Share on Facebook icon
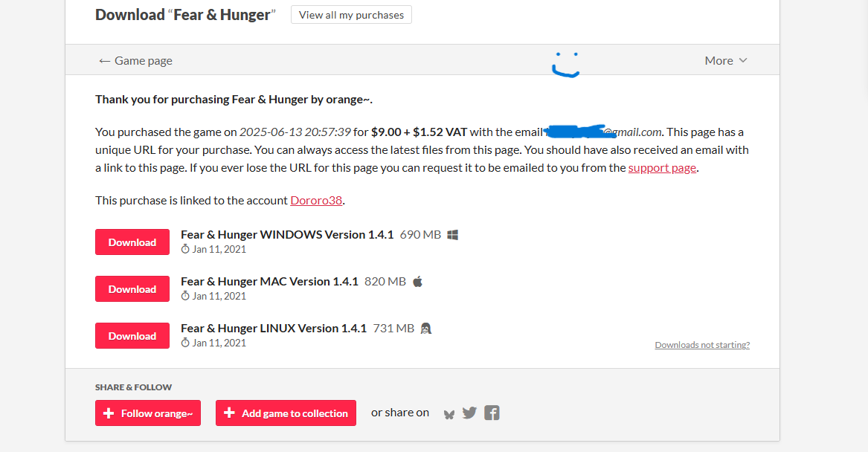Screen dimensions: 868x452 492,413
